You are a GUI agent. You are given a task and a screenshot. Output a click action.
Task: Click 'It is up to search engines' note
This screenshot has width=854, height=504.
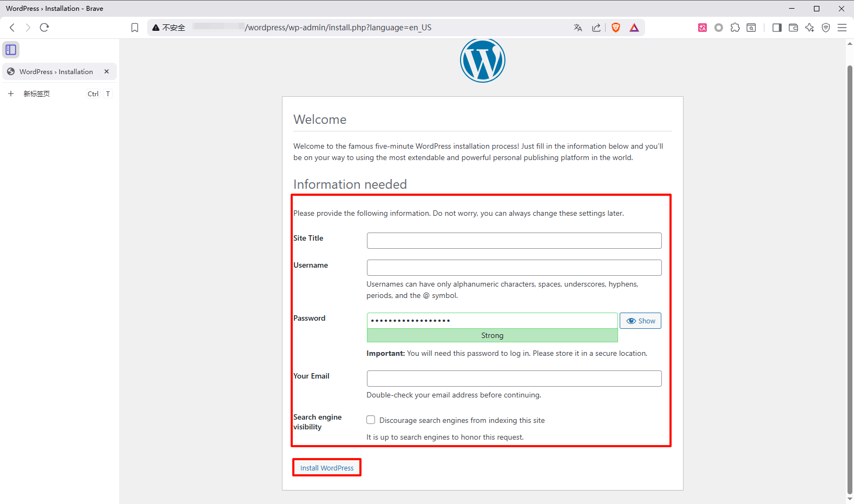[445, 437]
